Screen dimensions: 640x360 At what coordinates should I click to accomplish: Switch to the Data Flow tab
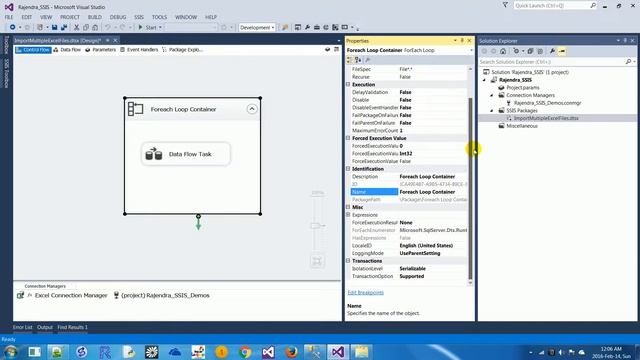(x=67, y=50)
